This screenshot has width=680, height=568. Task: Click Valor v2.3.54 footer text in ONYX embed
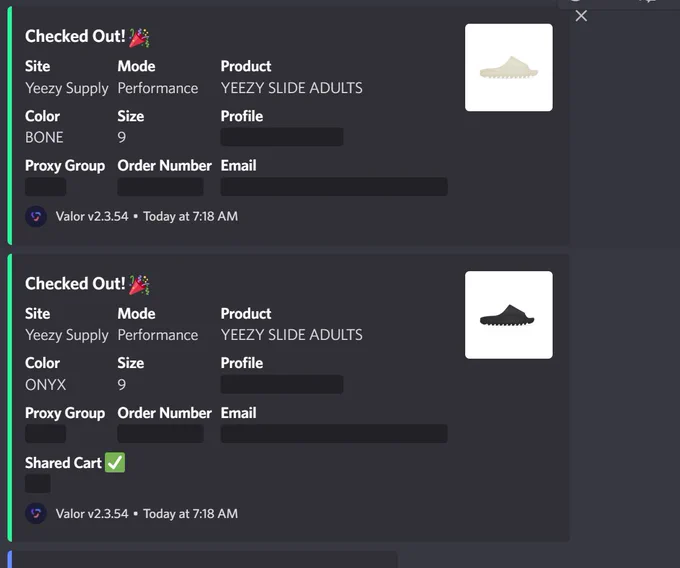(92, 514)
